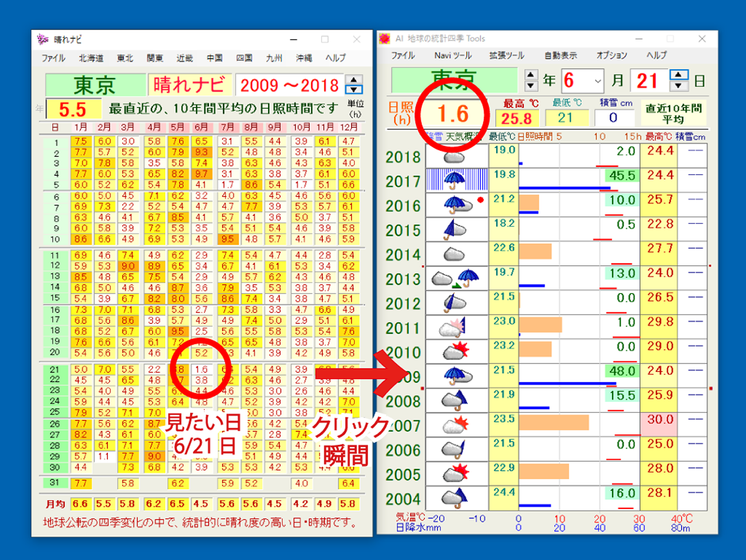Image resolution: width=746 pixels, height=560 pixels.
Task: Click the 2005 sun-and-cloud weather icon
Action: [x=457, y=474]
